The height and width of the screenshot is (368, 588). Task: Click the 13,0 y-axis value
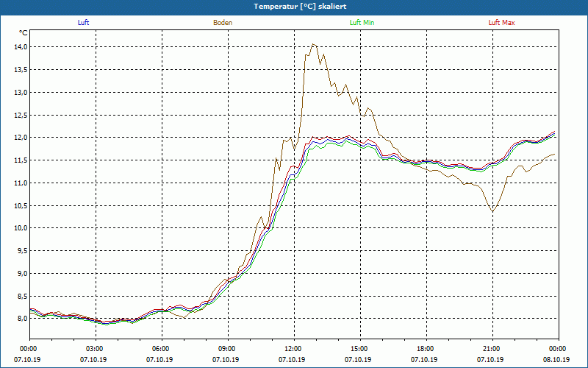tap(21, 93)
